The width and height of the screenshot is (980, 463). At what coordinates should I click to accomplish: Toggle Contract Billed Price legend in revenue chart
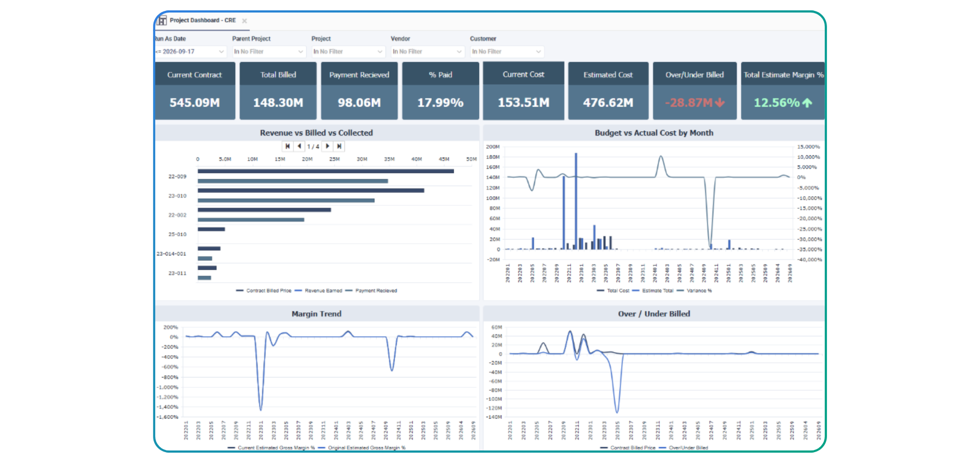(264, 291)
